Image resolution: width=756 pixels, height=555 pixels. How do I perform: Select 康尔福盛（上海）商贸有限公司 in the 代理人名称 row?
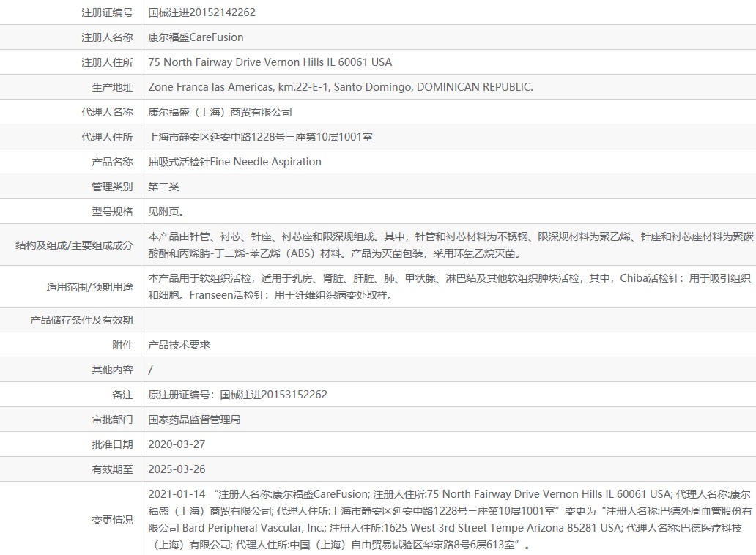[220, 112]
